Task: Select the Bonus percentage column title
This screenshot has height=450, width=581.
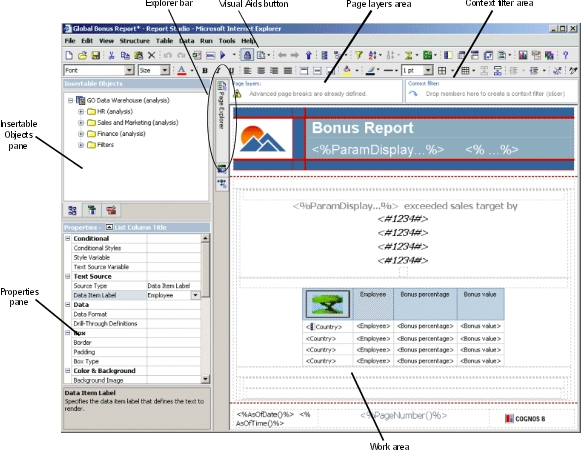Action: point(425,294)
